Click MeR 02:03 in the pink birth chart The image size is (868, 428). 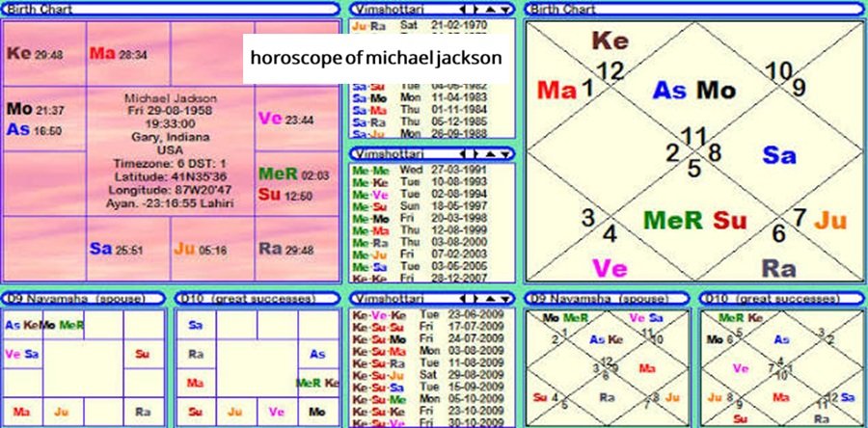click(293, 174)
